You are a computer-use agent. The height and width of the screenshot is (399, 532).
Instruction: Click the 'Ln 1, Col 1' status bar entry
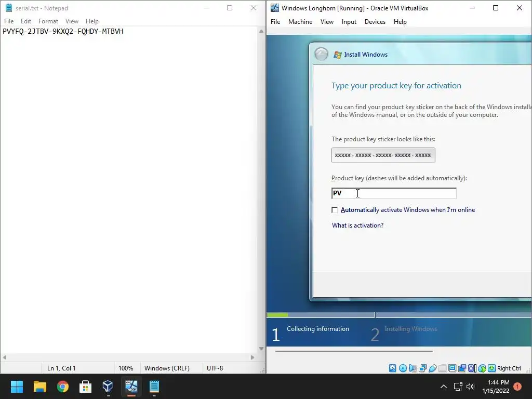(x=61, y=368)
